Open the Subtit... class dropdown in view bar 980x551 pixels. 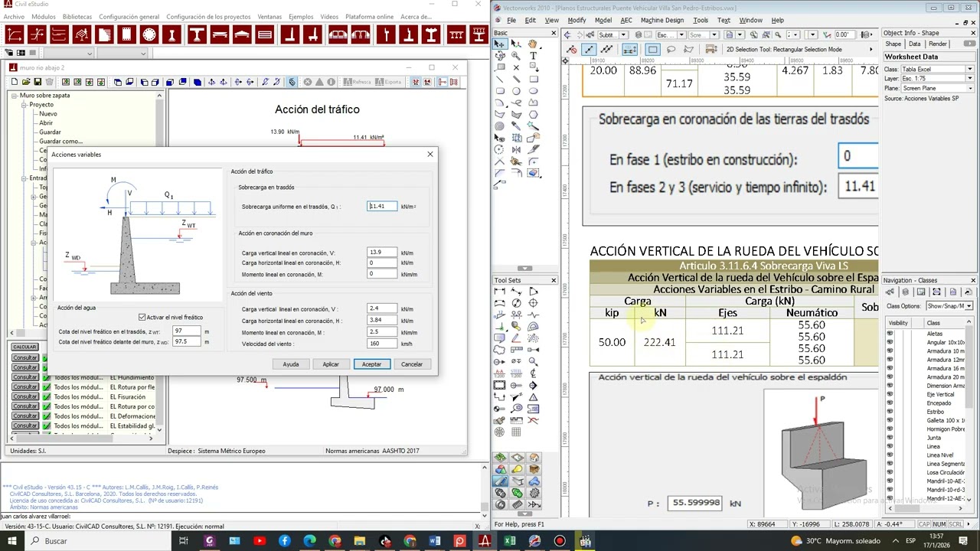612,34
